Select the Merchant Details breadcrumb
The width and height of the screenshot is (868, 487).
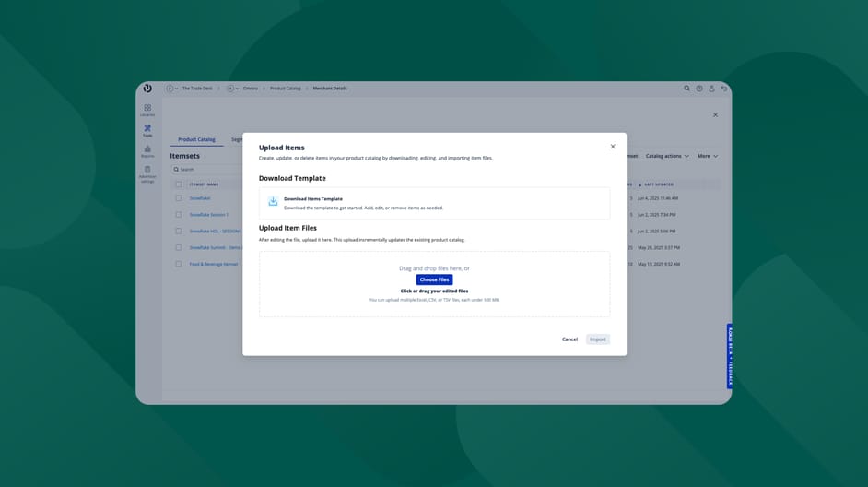click(x=330, y=89)
